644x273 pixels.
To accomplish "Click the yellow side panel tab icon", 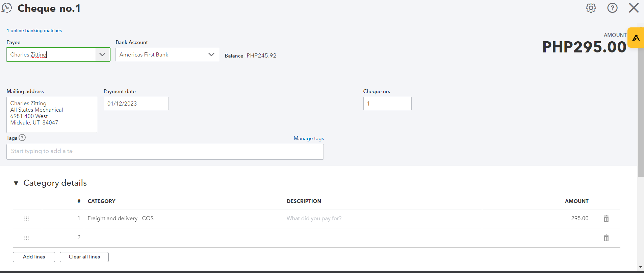I will tap(636, 38).
